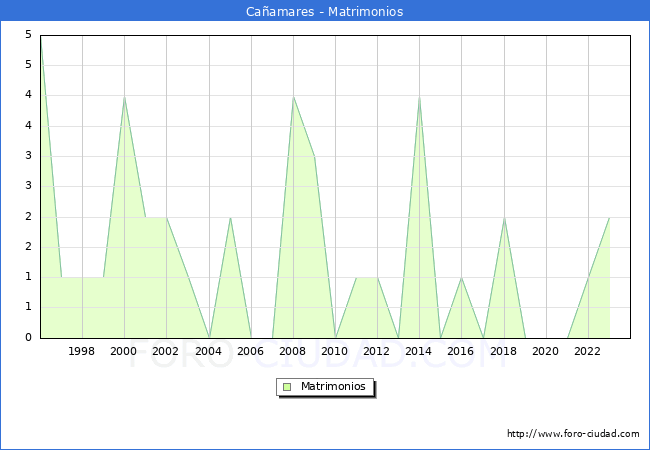Image resolution: width=650 pixels, height=450 pixels.
Task: Click the 2018 peak data point
Action: click(x=504, y=218)
